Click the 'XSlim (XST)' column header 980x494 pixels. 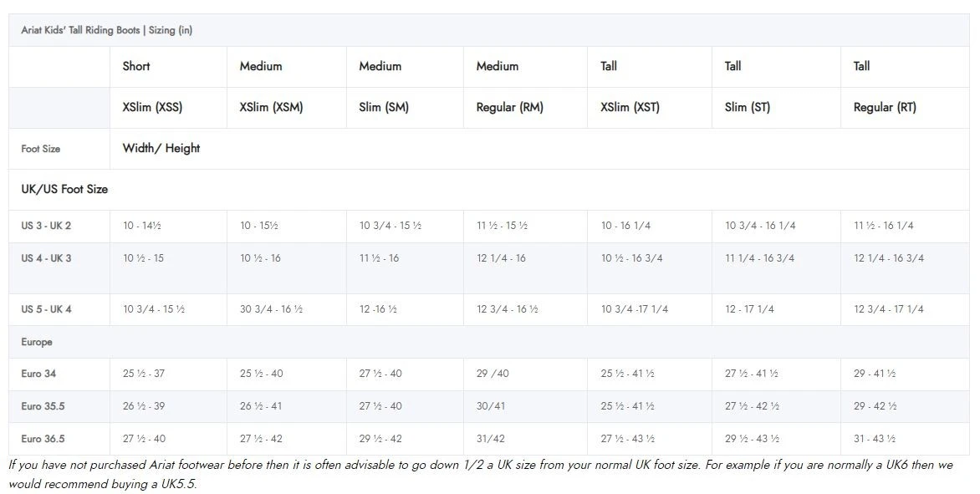click(630, 107)
